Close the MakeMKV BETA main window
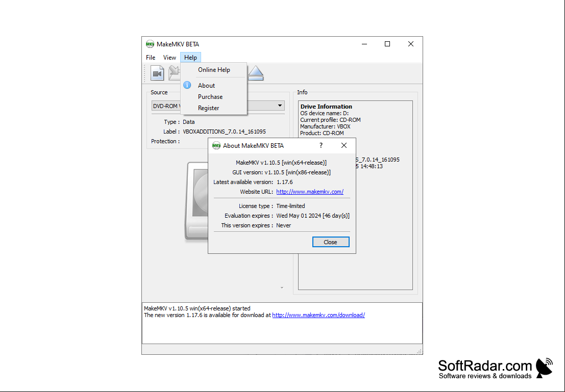The height and width of the screenshot is (392, 565). point(411,44)
